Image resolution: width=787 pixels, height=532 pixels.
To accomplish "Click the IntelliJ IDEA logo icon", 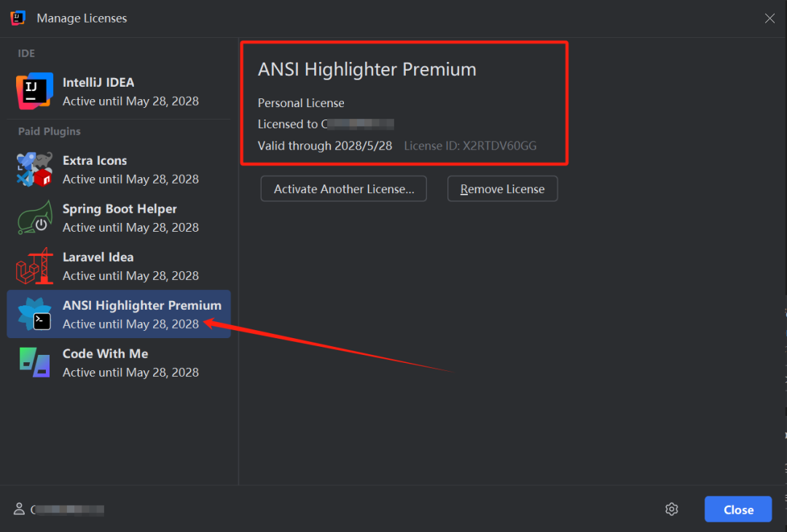I will (x=34, y=91).
